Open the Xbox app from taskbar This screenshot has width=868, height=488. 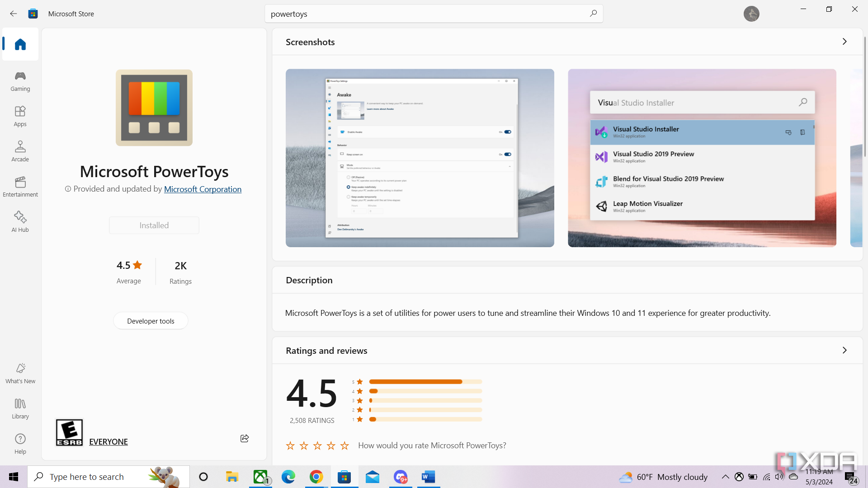pyautogui.click(x=260, y=477)
